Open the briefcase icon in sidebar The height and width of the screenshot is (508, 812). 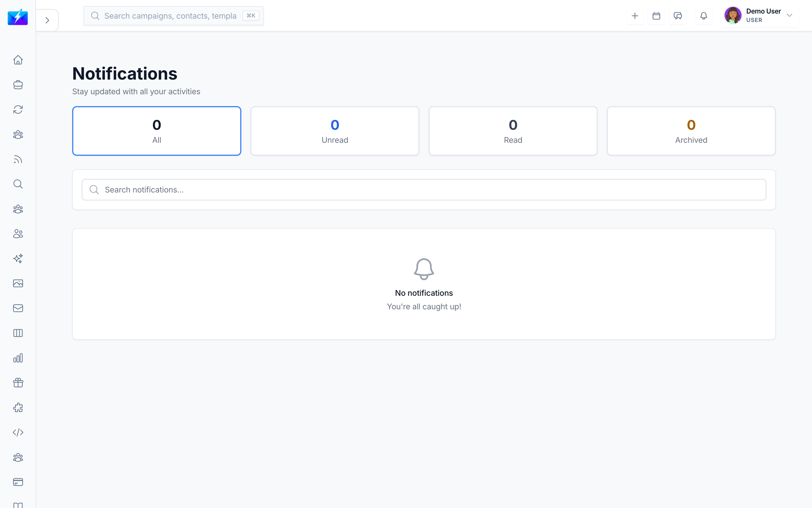(x=18, y=85)
